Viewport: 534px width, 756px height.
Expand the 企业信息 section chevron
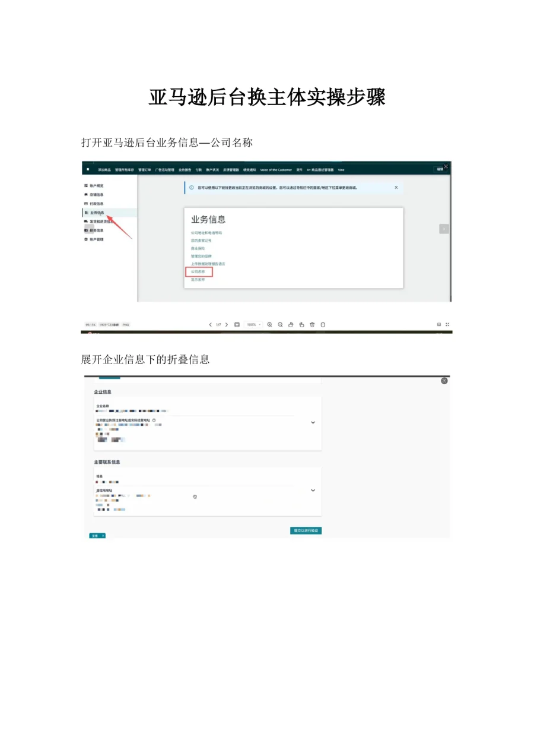[313, 423]
